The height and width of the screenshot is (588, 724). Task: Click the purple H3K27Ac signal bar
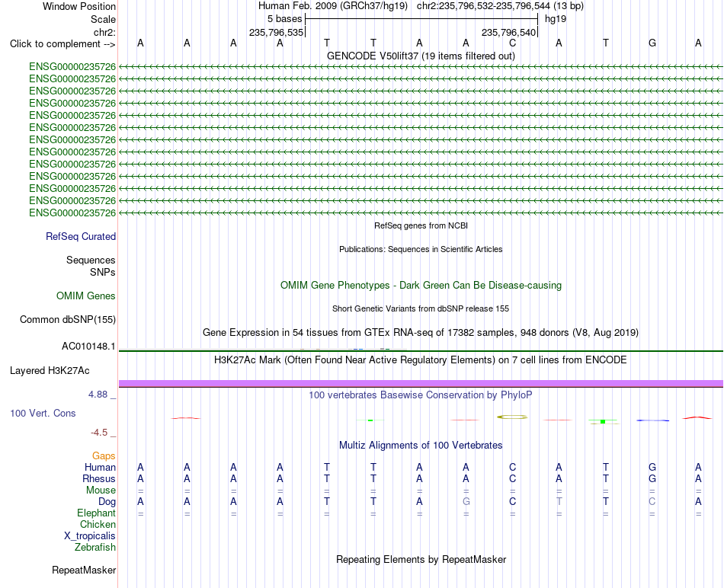(421, 384)
